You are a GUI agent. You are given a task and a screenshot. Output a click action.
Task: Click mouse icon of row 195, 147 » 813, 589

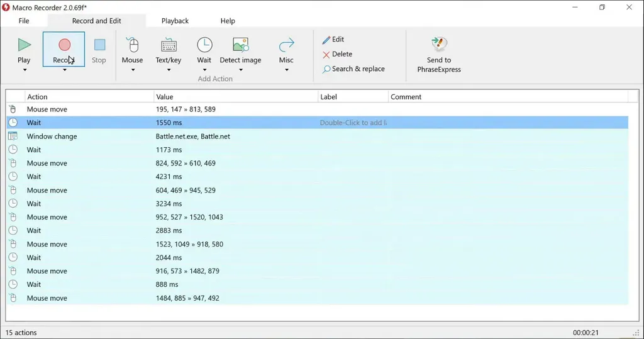point(13,109)
